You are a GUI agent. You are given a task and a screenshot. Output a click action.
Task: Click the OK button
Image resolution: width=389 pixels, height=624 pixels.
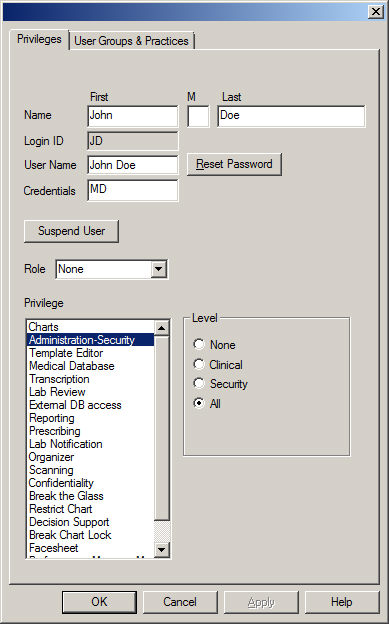(x=99, y=602)
